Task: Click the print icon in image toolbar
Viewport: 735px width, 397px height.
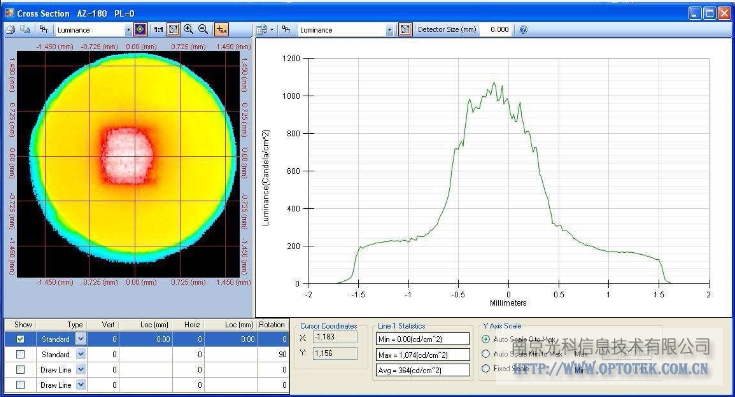Action: tap(10, 30)
